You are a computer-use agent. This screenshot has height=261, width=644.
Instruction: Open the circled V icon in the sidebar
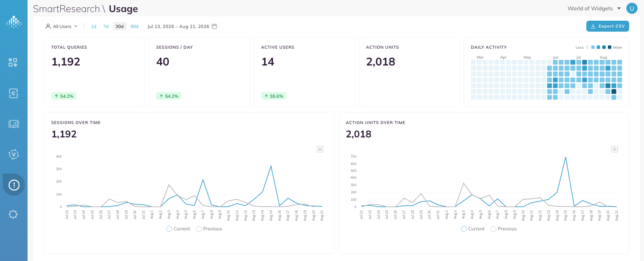[x=13, y=154]
